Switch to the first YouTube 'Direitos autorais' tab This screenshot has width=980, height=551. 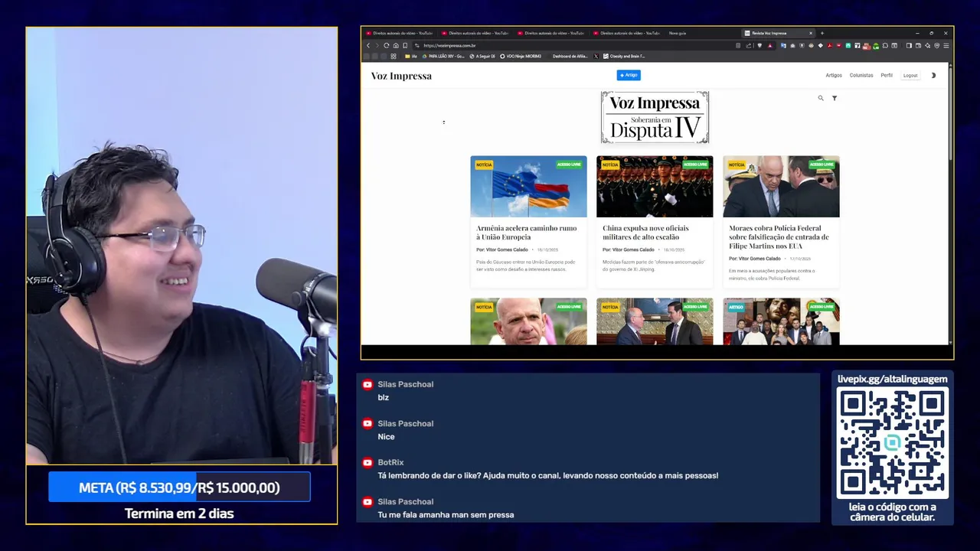tap(400, 33)
